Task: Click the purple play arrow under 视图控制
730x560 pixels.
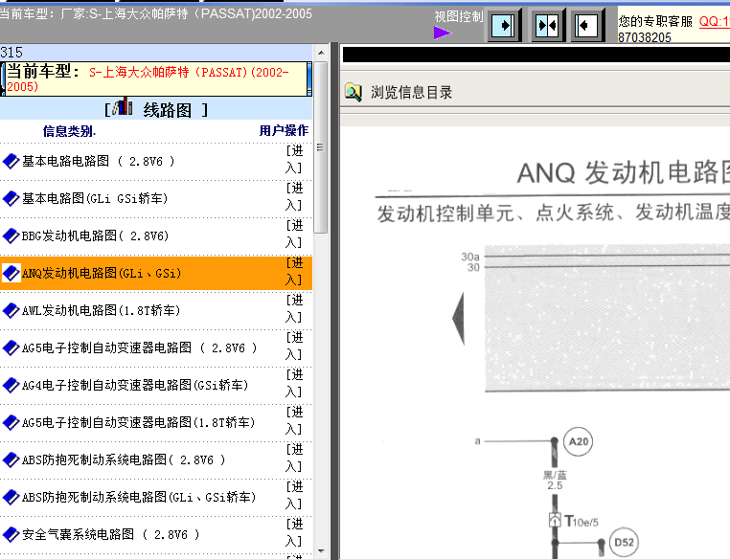Action: (x=443, y=33)
